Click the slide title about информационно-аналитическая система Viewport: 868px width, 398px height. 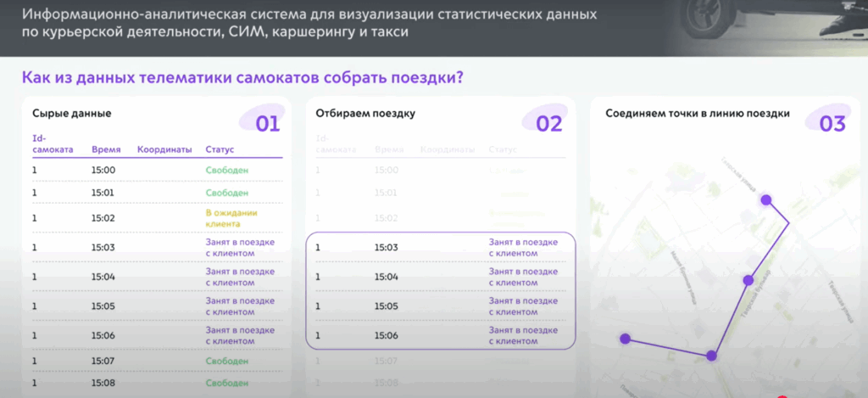[309, 22]
